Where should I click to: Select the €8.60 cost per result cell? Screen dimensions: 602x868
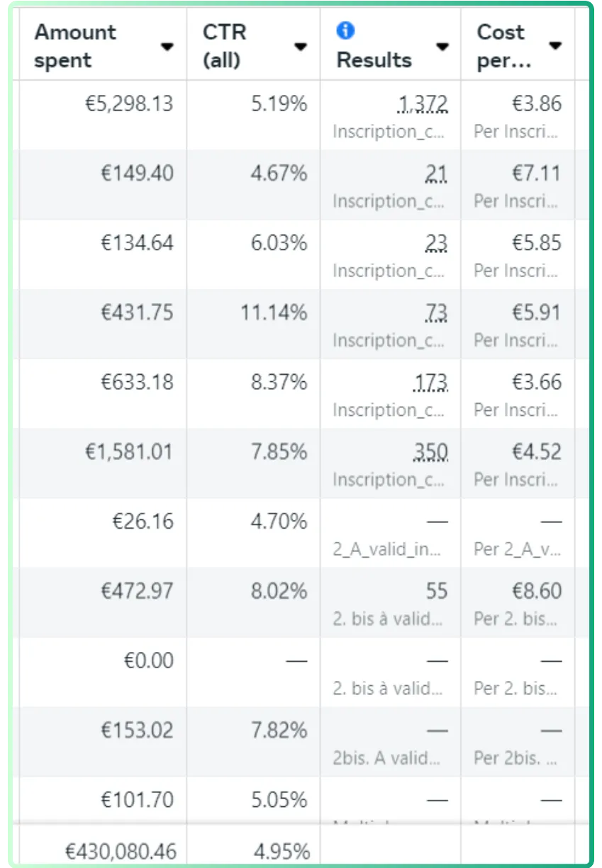[x=537, y=591]
